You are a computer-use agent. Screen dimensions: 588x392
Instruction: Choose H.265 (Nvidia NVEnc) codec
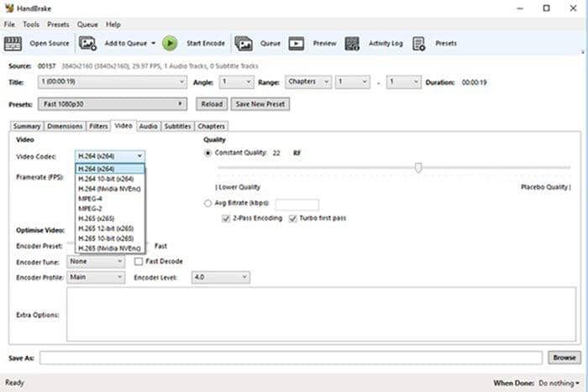tap(110, 248)
